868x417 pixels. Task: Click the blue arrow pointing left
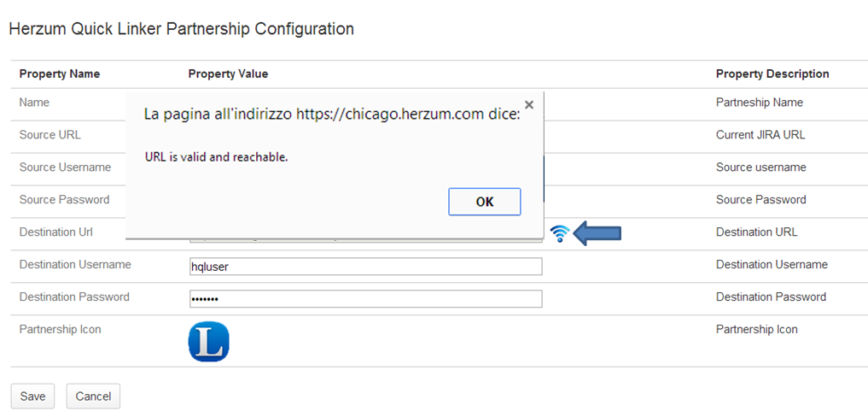pos(597,232)
